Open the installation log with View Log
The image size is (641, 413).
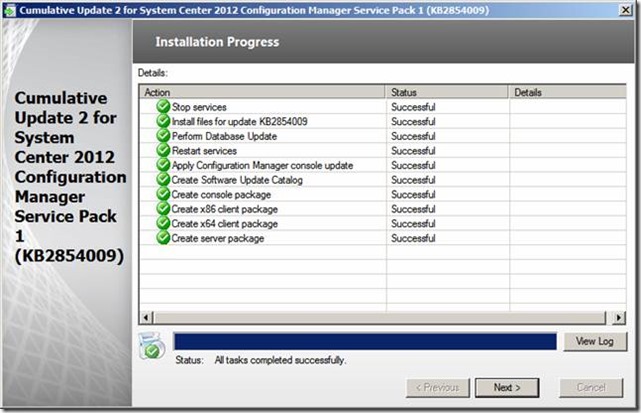(x=595, y=341)
